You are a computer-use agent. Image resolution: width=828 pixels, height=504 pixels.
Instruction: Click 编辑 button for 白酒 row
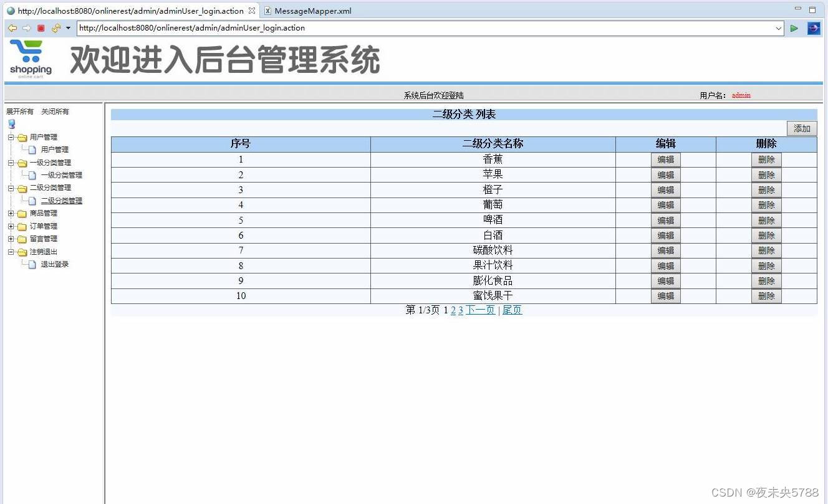point(666,235)
